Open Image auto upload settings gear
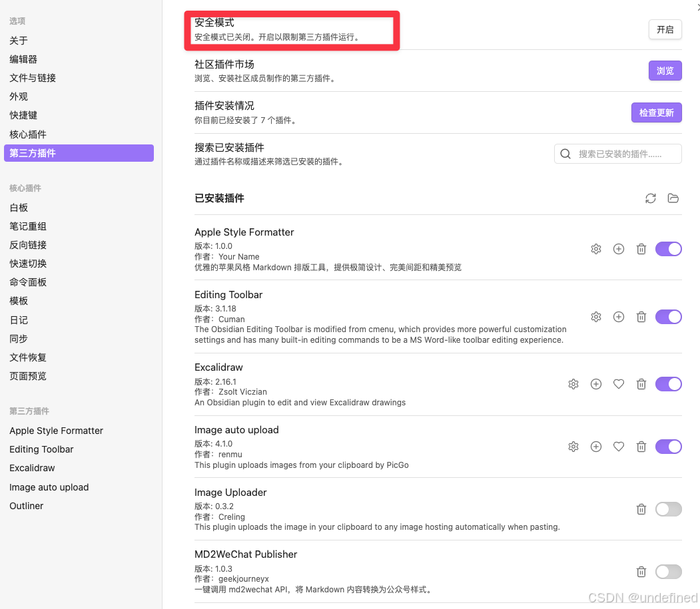The image size is (700, 609). point(573,447)
